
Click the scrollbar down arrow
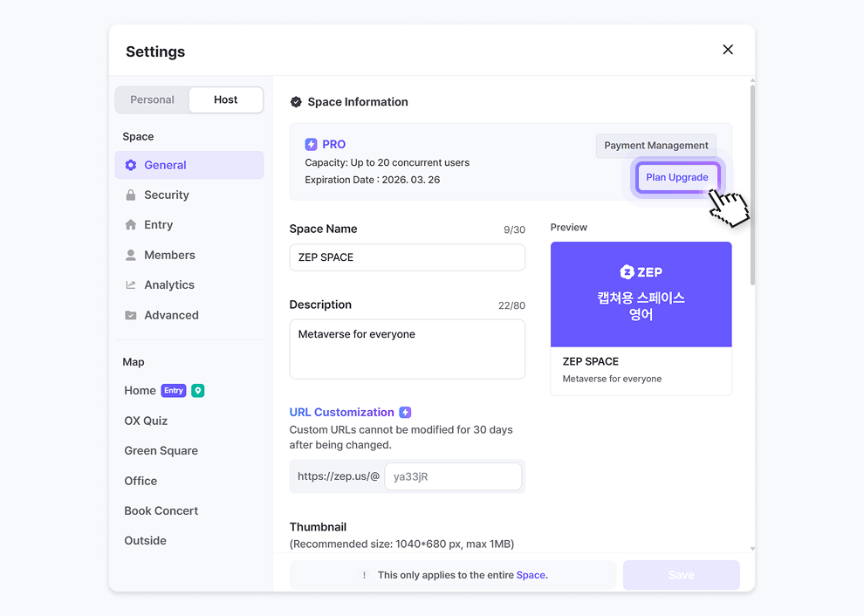point(752,549)
